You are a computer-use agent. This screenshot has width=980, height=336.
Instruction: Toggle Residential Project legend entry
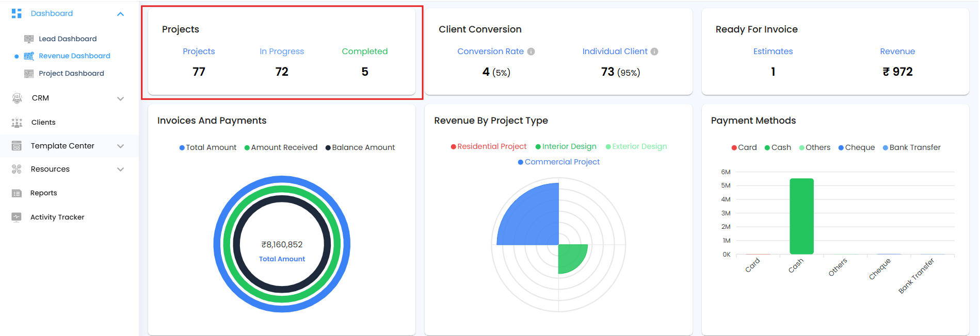pyautogui.click(x=488, y=146)
